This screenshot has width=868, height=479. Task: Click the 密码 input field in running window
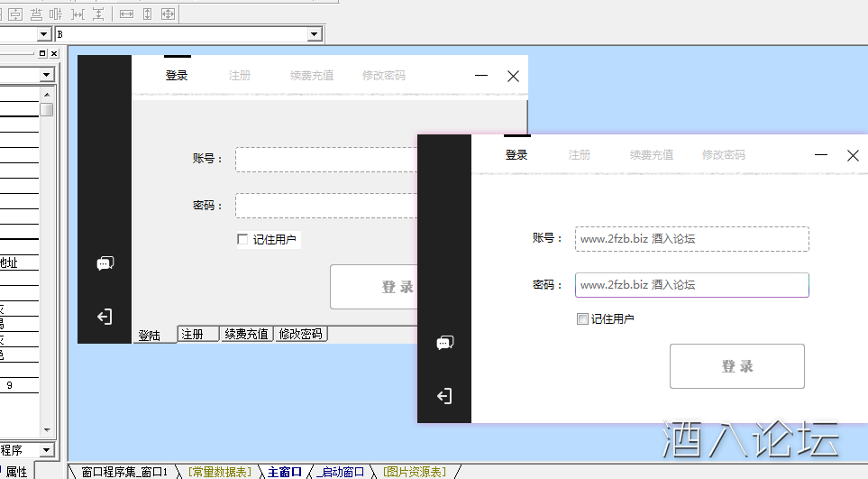[x=691, y=285]
